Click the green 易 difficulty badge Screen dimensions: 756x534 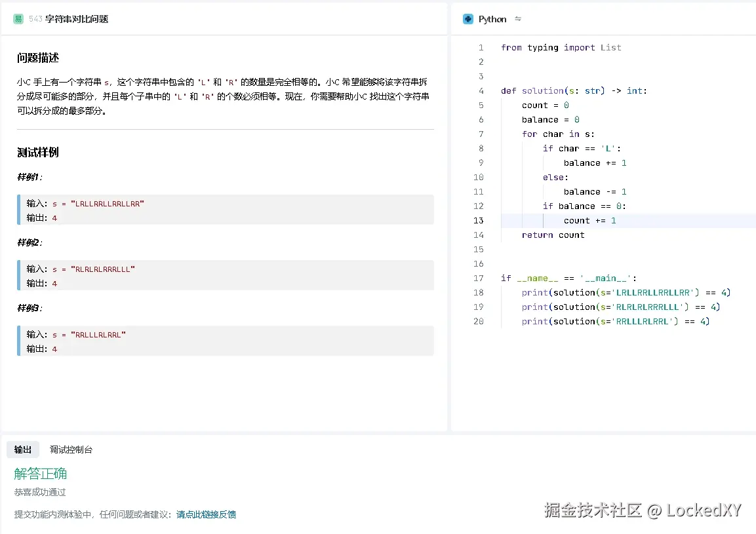[x=17, y=20]
